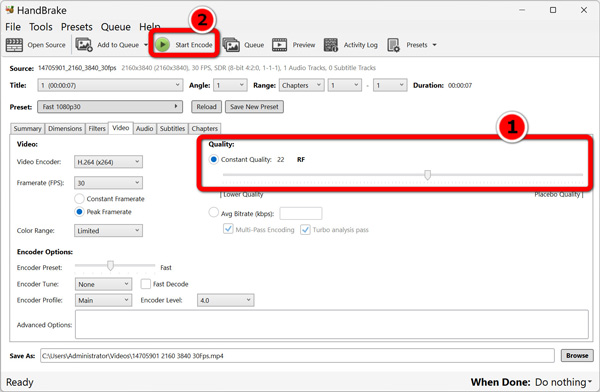
Task: Open the Range Chapters dropdown
Action: [302, 85]
